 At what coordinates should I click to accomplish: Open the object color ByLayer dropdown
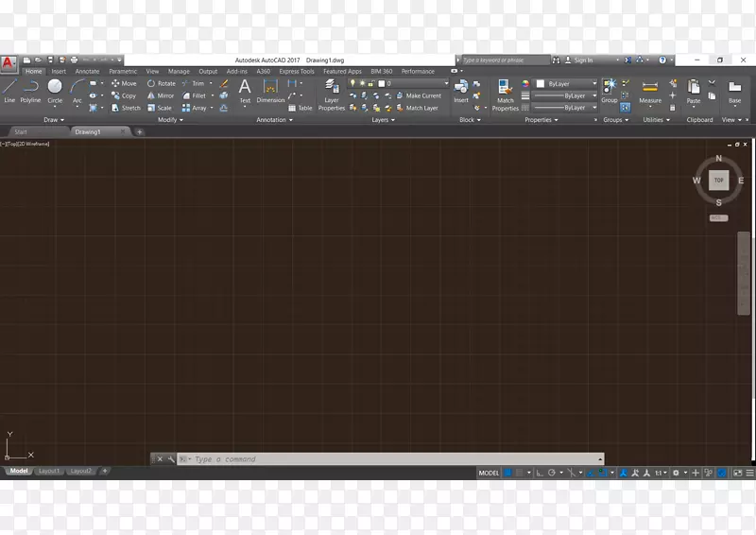566,83
